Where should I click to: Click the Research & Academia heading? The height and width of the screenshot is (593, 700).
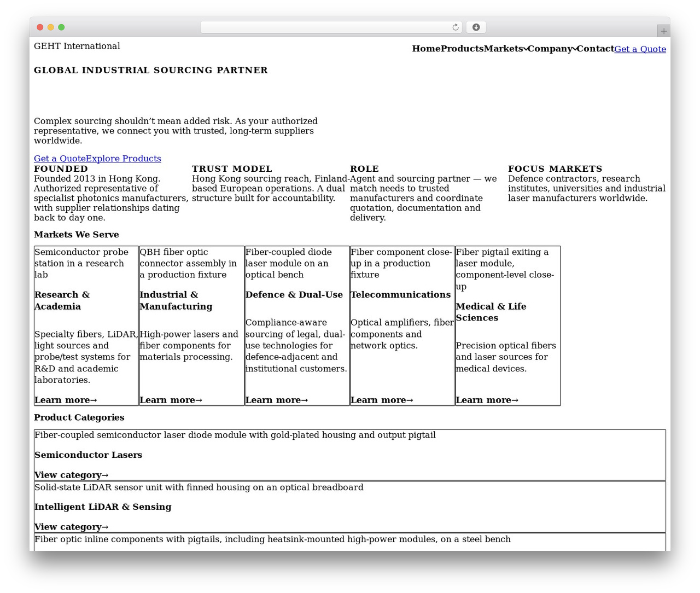[x=62, y=300]
